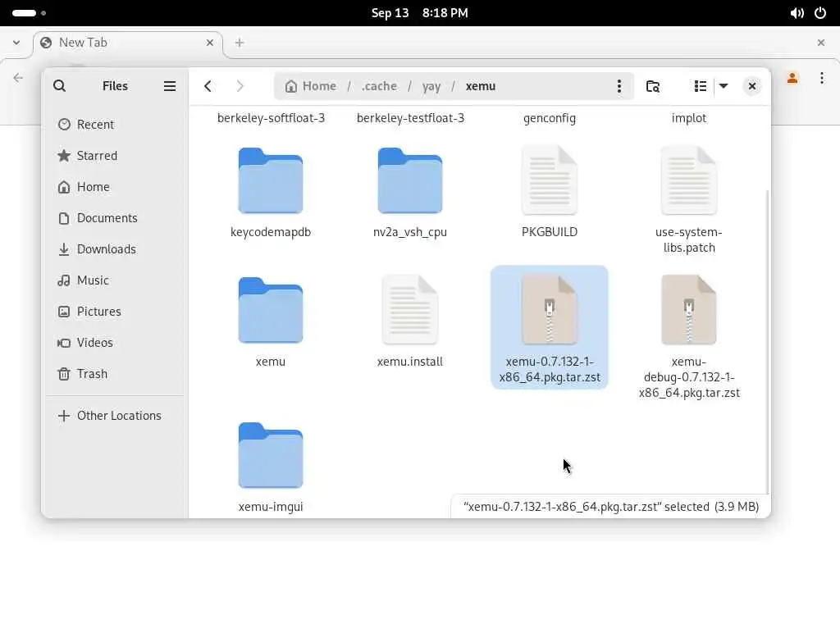Select the New Tab browser tab
The height and width of the screenshot is (638, 840).
[x=127, y=43]
